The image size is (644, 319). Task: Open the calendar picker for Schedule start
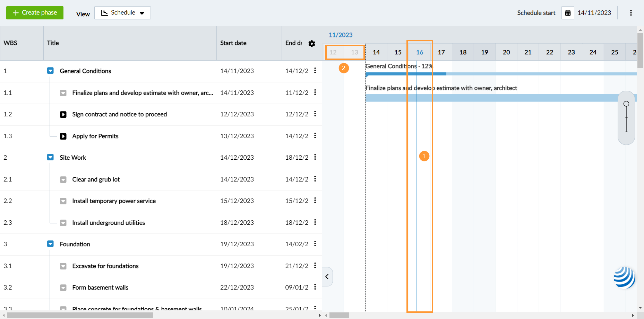click(x=568, y=13)
